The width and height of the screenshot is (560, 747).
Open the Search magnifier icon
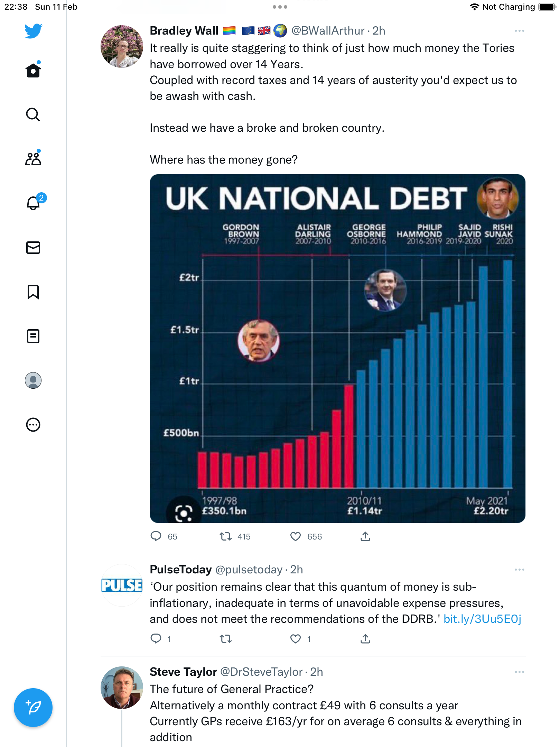(33, 114)
